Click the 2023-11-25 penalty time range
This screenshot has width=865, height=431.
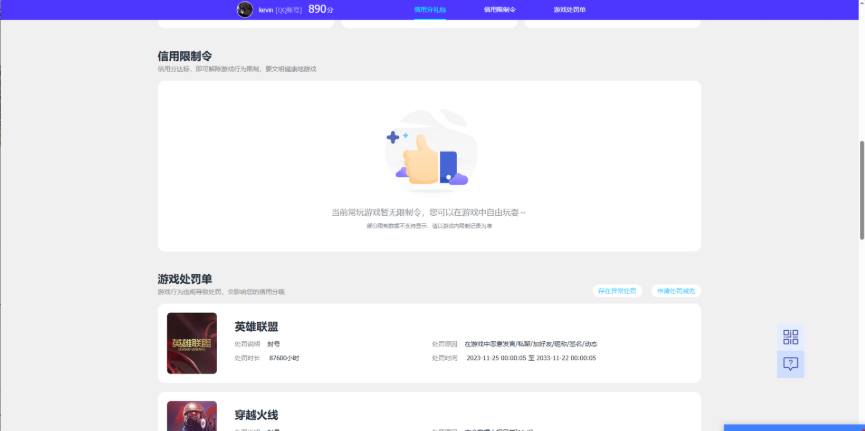(531, 358)
